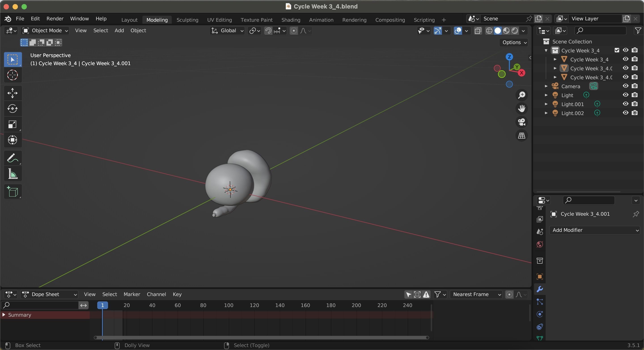This screenshot has height=350, width=644.
Task: Open Scene properties tab icon
Action: coord(540,232)
